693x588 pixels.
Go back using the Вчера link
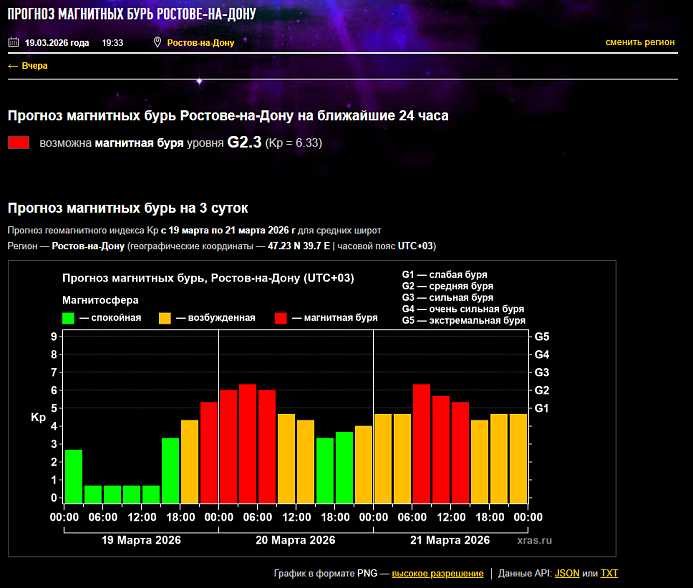(27, 66)
